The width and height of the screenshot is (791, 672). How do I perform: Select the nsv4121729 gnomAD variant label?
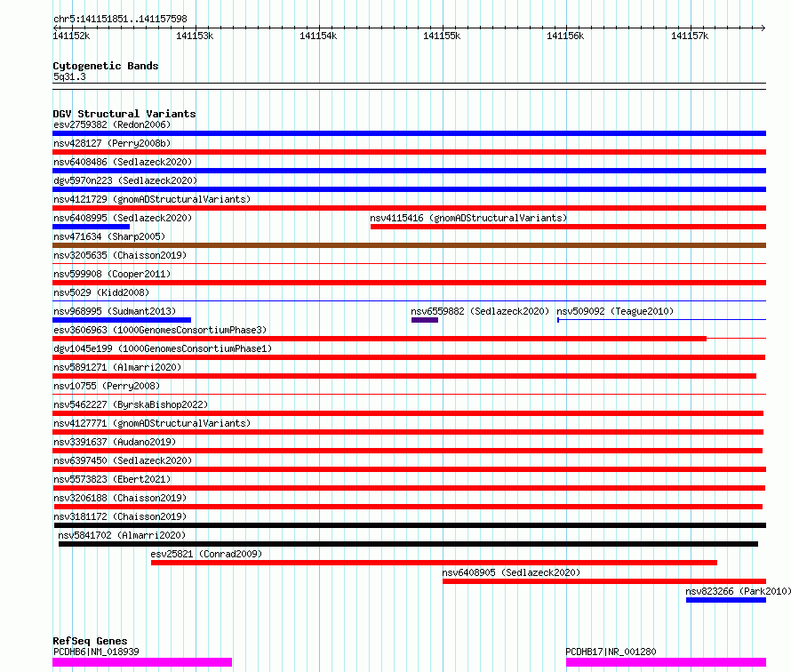[x=152, y=199]
